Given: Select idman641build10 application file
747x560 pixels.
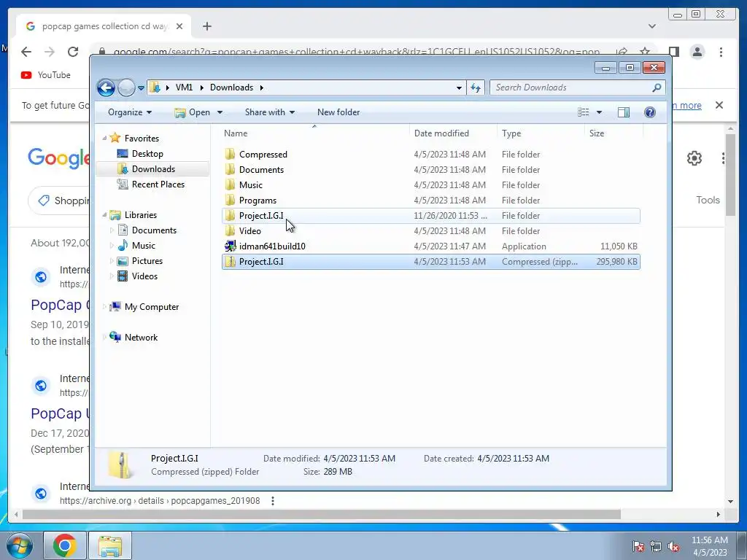Looking at the screenshot, I should tap(430, 246).
